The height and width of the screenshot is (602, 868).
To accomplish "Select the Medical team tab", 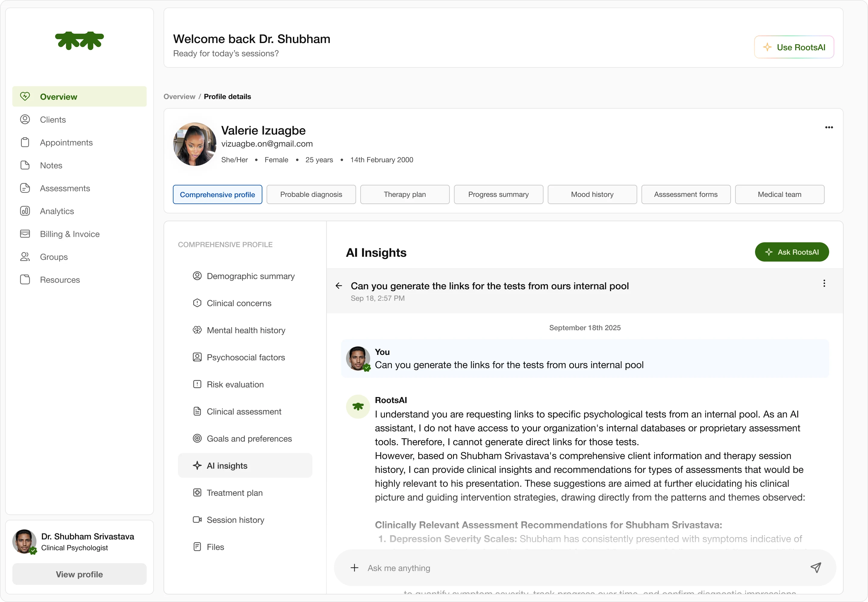I will (x=779, y=195).
